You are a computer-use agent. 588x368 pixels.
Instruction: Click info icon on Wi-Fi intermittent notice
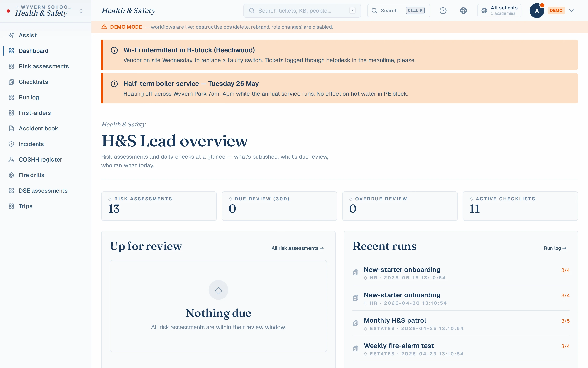(x=114, y=50)
